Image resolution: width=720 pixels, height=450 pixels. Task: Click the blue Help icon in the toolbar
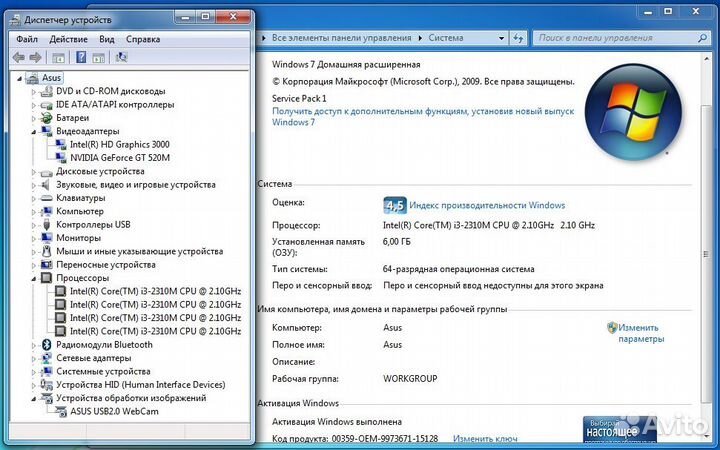pyautogui.click(x=81, y=58)
